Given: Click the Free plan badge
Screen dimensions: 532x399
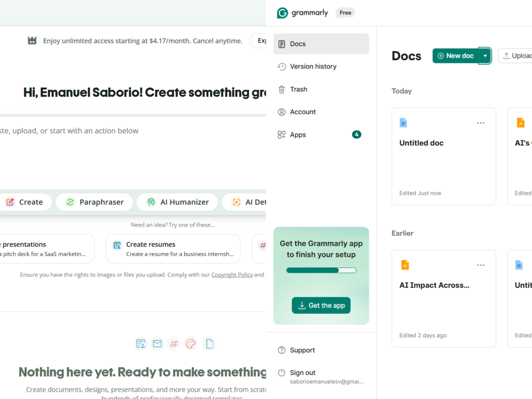Looking at the screenshot, I should pos(345,13).
